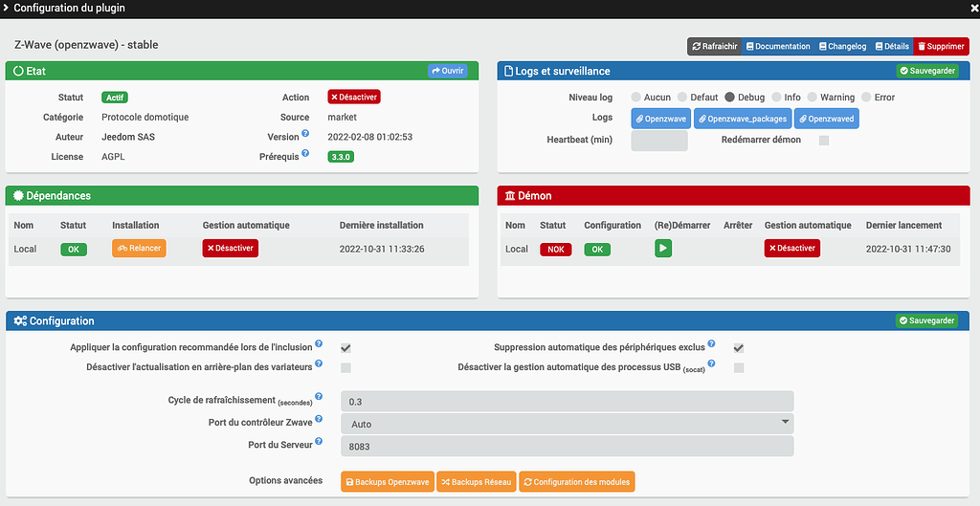Collapse the Configuration du plugin header arrow
Screen dimensions: 980x506
(7, 8)
